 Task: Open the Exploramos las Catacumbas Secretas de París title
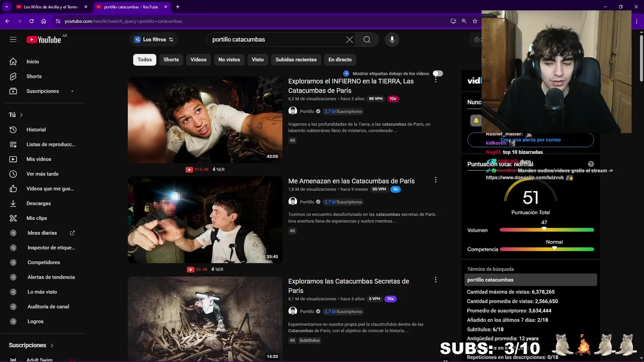[x=349, y=286]
